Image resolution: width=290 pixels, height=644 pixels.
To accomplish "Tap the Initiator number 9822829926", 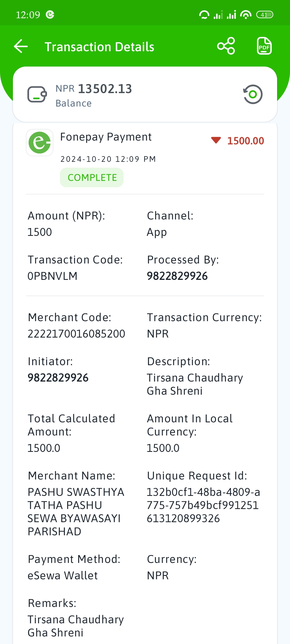I will click(x=58, y=378).
